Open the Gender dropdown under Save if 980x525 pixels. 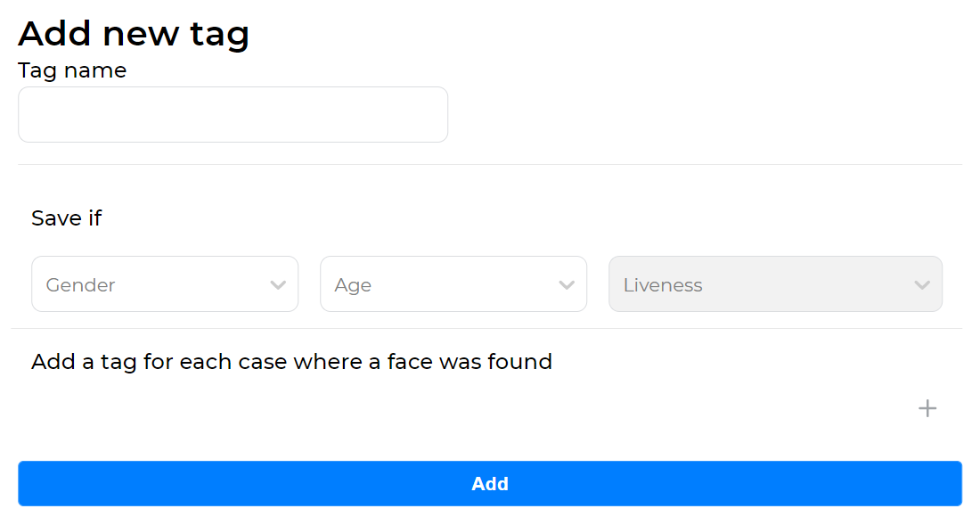(x=165, y=283)
